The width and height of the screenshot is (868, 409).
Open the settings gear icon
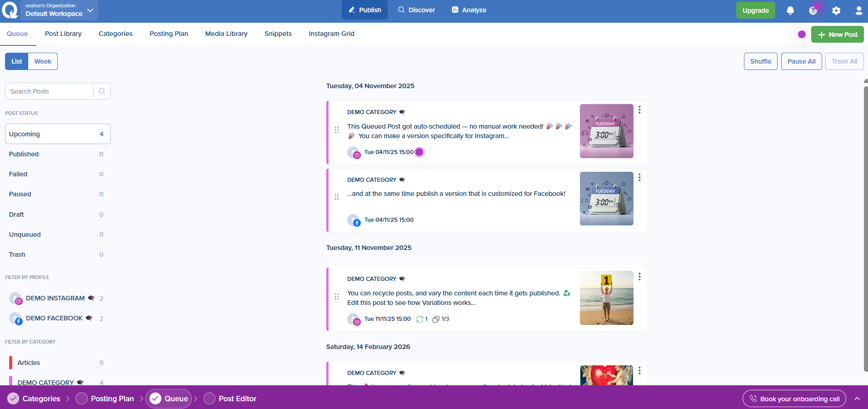[x=836, y=10]
